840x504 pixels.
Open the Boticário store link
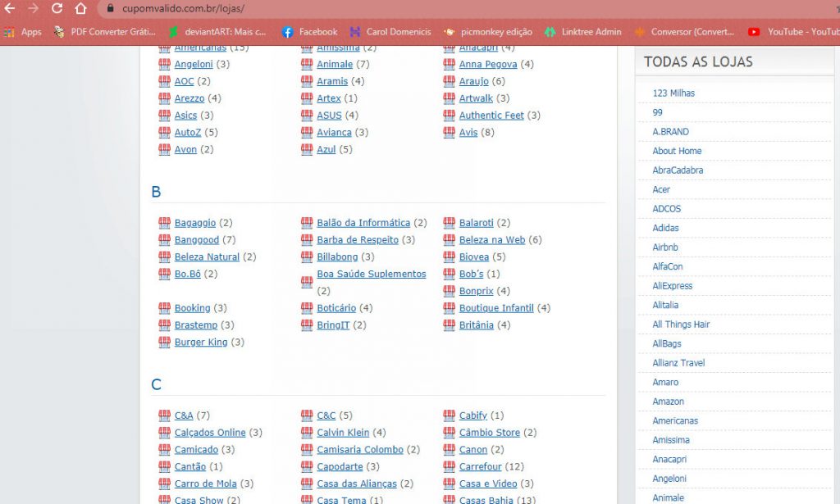[336, 308]
